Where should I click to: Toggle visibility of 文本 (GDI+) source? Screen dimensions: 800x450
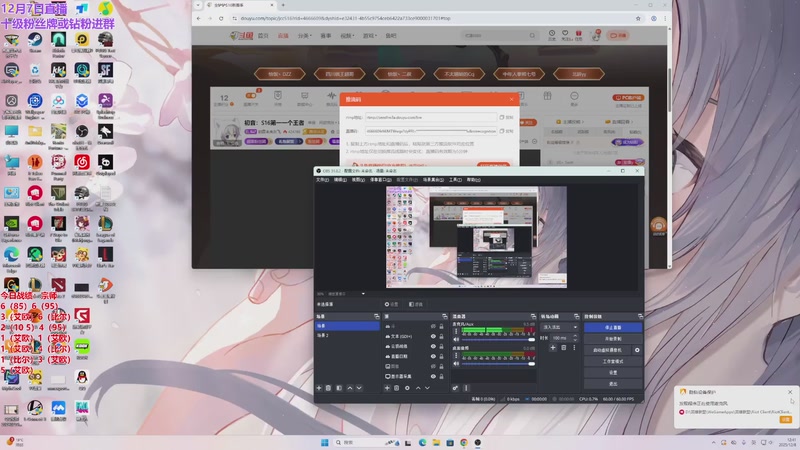click(433, 336)
